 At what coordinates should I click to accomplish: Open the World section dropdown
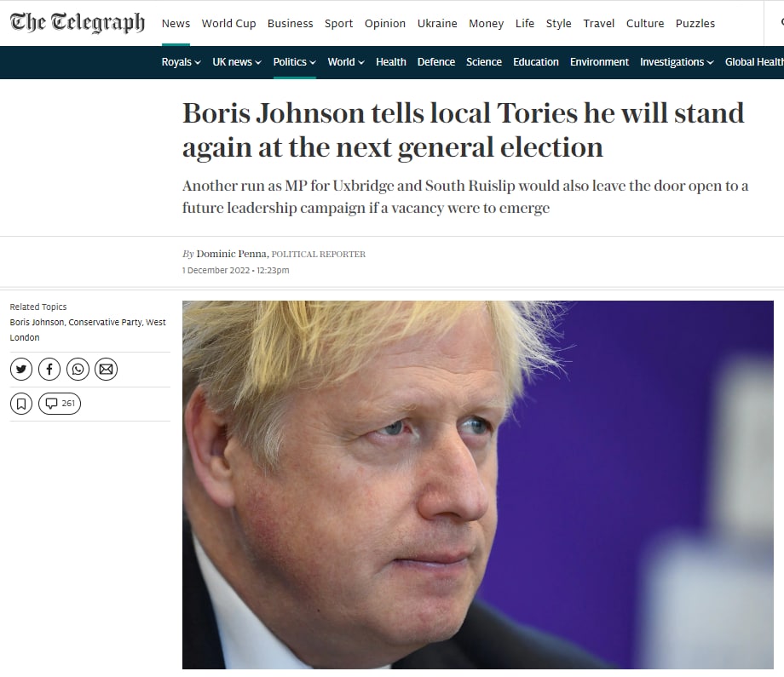(346, 62)
